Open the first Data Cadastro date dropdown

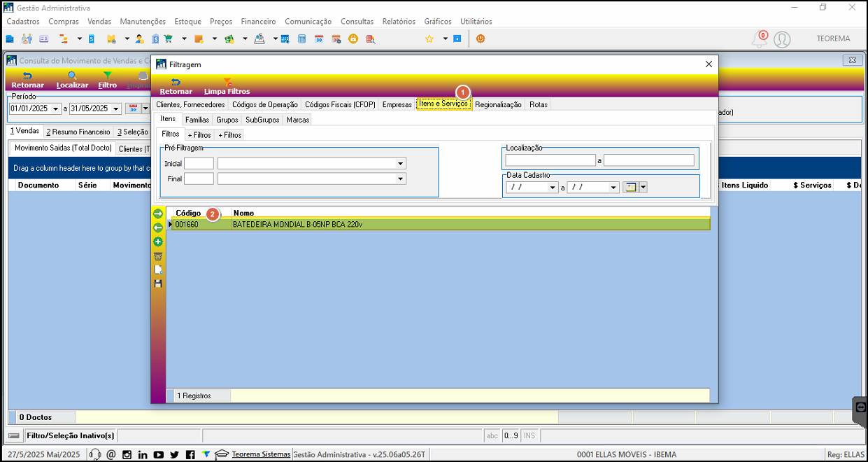pyautogui.click(x=553, y=188)
